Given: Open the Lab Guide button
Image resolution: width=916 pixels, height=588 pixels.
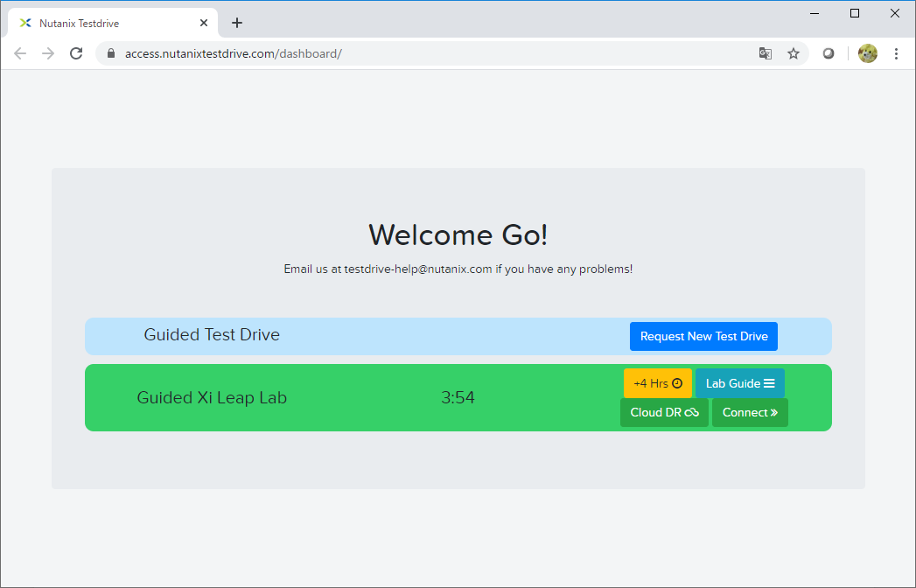Looking at the screenshot, I should [740, 383].
